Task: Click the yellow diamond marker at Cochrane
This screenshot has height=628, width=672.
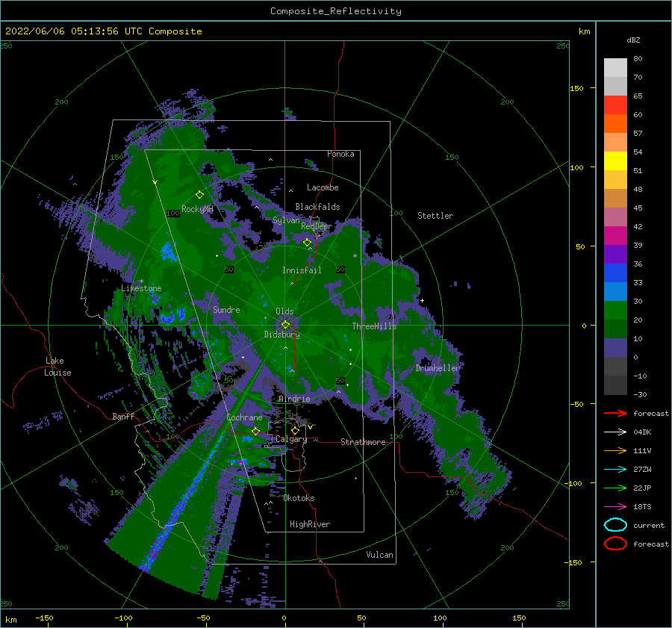Action: [255, 431]
